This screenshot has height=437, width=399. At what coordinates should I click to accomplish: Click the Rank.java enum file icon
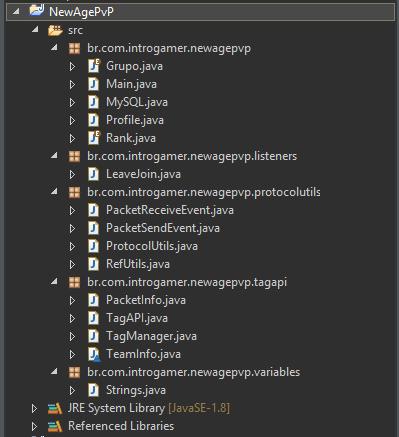(94, 138)
